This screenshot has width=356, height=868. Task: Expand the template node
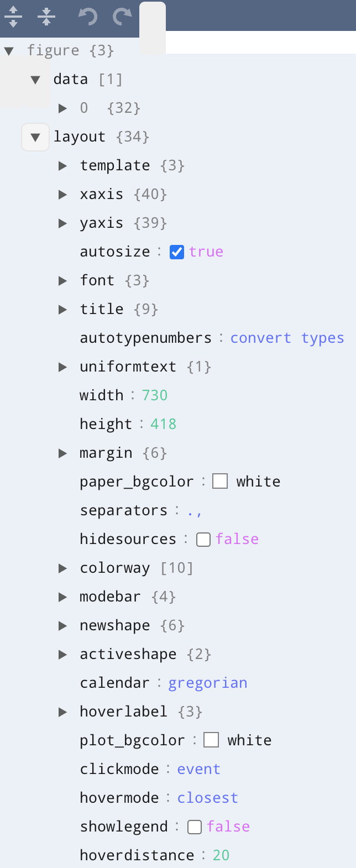[63, 166]
